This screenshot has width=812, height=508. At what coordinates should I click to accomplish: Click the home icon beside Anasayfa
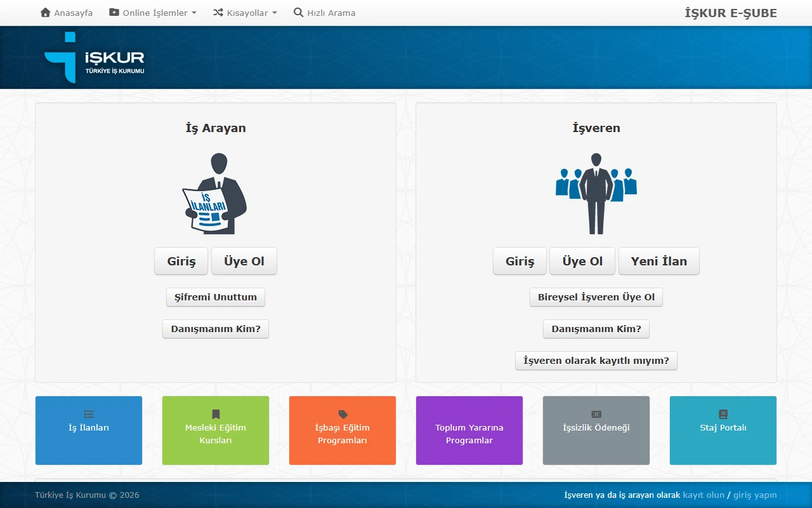tap(45, 13)
